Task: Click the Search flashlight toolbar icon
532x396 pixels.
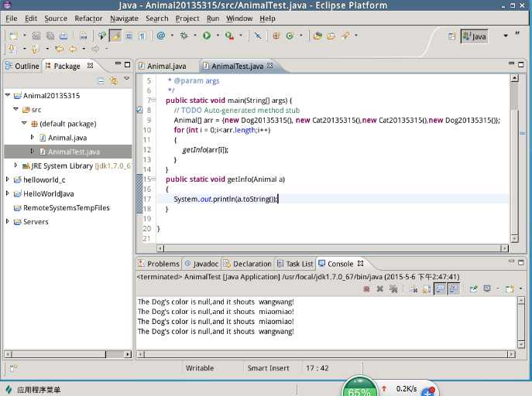Action: click(x=345, y=36)
